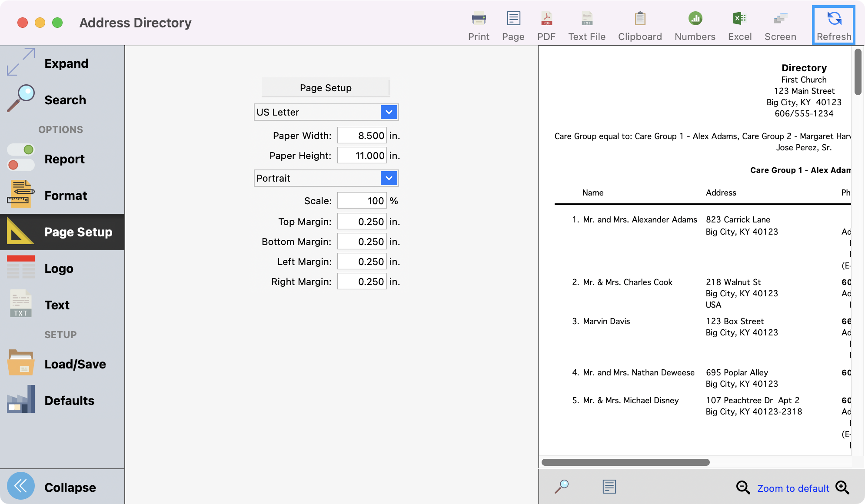Export report as PDF
The image size is (865, 504).
pyautogui.click(x=546, y=26)
